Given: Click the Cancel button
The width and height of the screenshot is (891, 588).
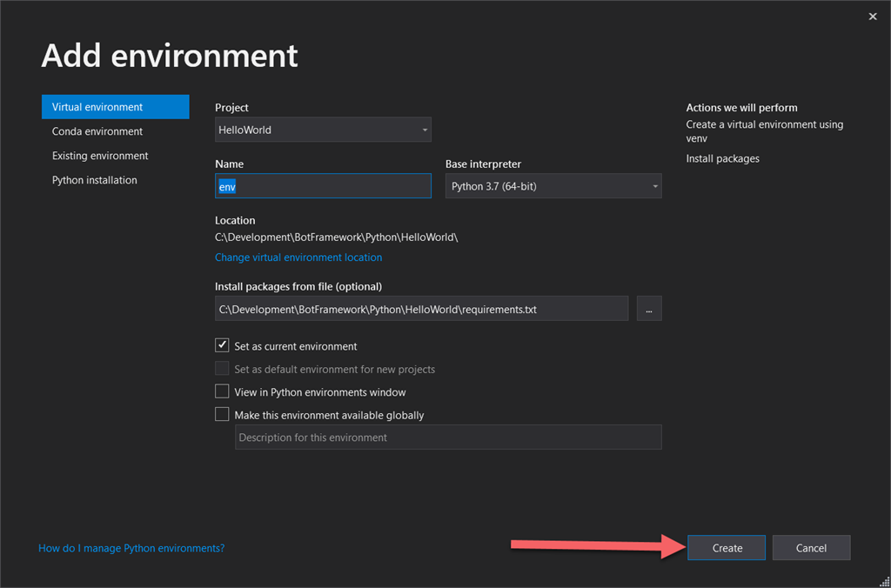Looking at the screenshot, I should point(811,548).
